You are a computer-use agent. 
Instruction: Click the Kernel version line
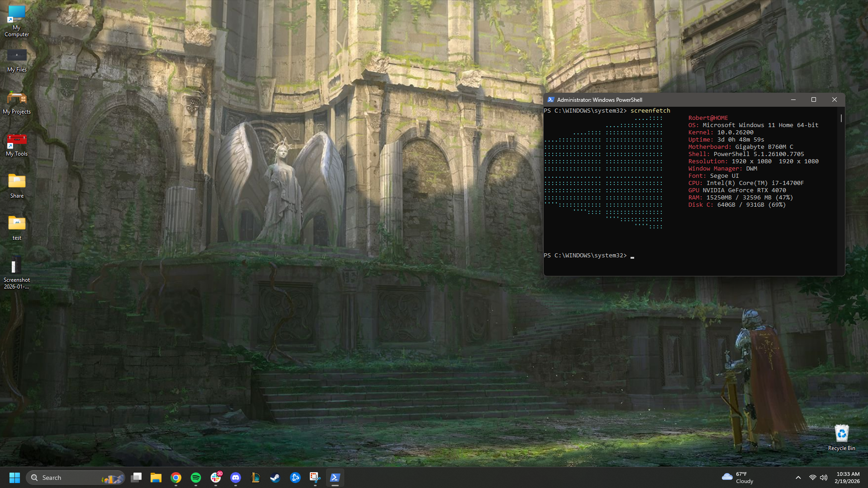coord(721,133)
